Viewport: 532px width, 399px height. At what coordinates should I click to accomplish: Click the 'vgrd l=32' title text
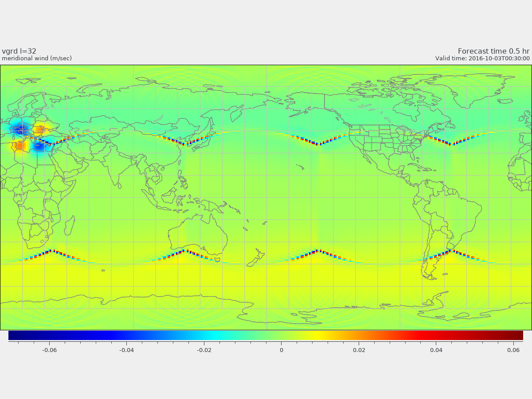coord(19,51)
